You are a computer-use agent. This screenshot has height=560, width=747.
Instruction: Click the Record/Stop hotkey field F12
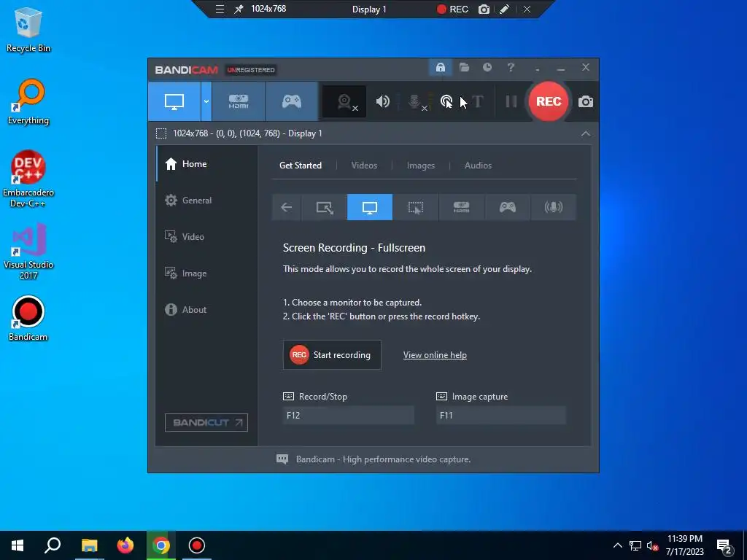point(348,415)
